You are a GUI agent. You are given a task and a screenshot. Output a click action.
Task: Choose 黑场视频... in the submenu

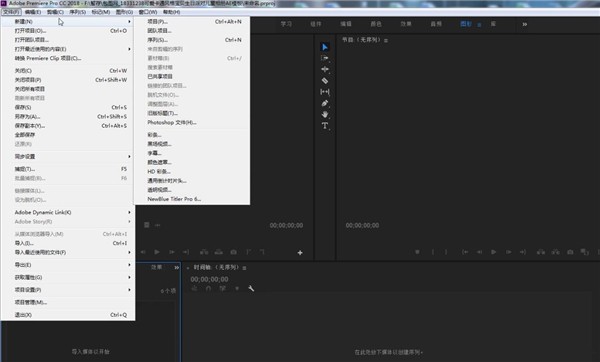click(192, 144)
